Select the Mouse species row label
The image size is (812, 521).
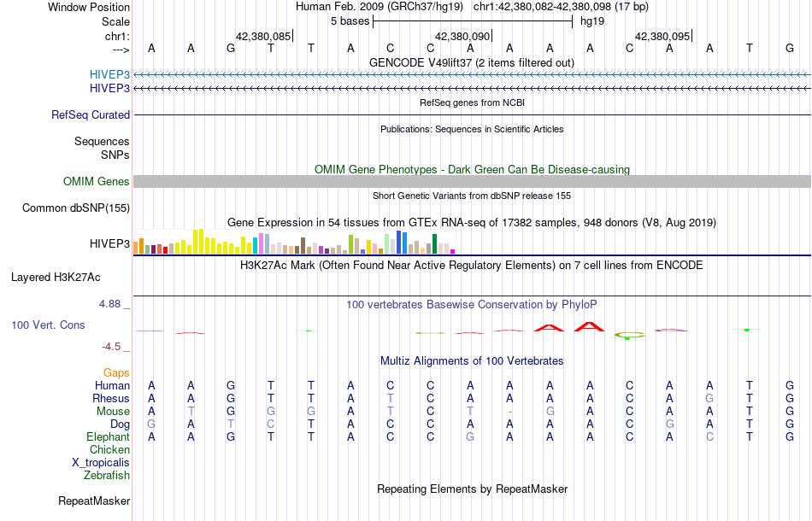(x=113, y=412)
